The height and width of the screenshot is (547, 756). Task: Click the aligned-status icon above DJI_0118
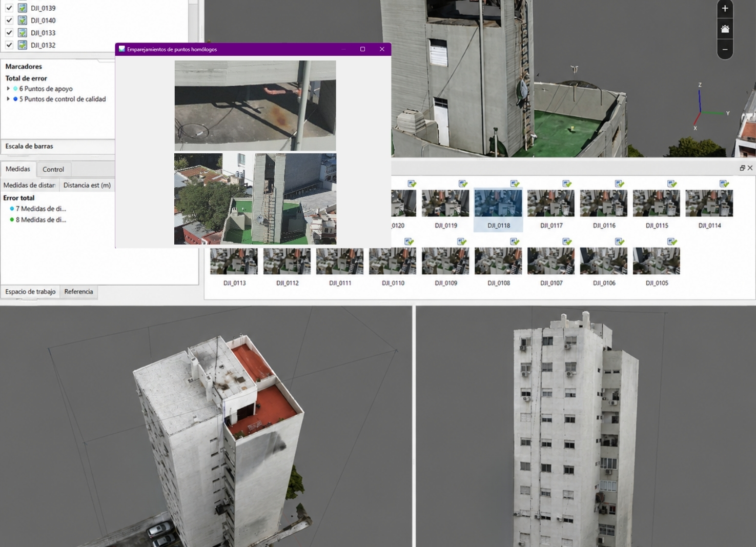515,184
